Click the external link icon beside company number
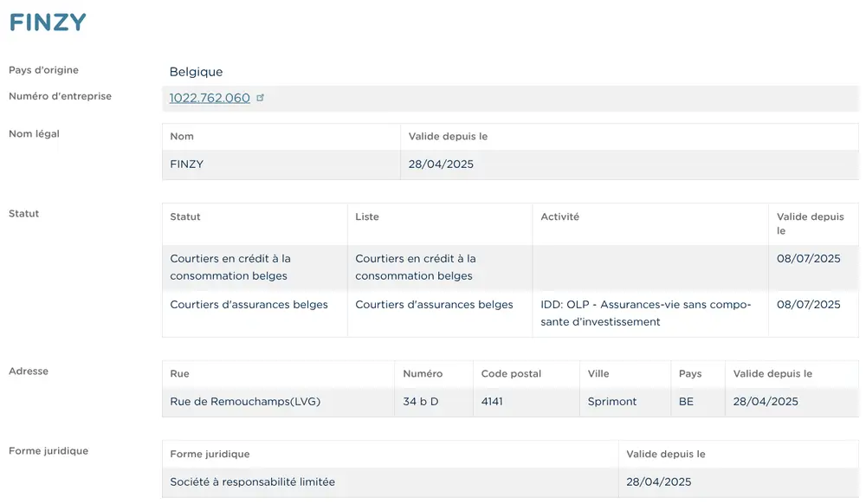The height and width of the screenshot is (504, 866). click(261, 98)
